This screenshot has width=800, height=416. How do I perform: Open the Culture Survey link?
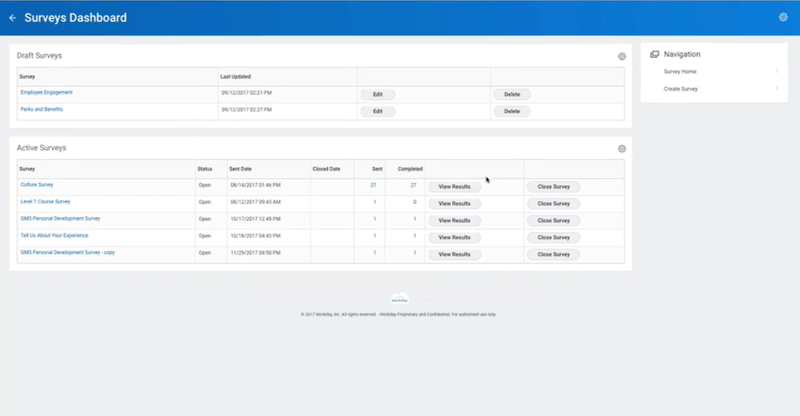click(37, 185)
